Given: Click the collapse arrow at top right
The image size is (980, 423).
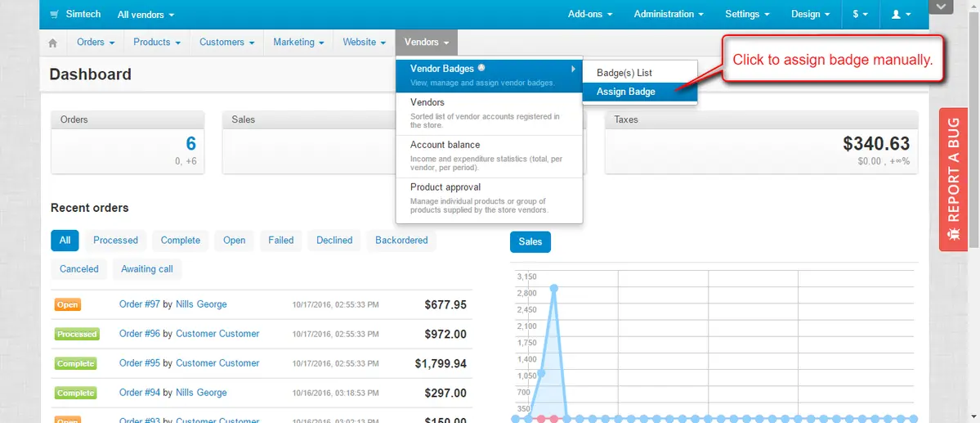Looking at the screenshot, I should point(942,7).
